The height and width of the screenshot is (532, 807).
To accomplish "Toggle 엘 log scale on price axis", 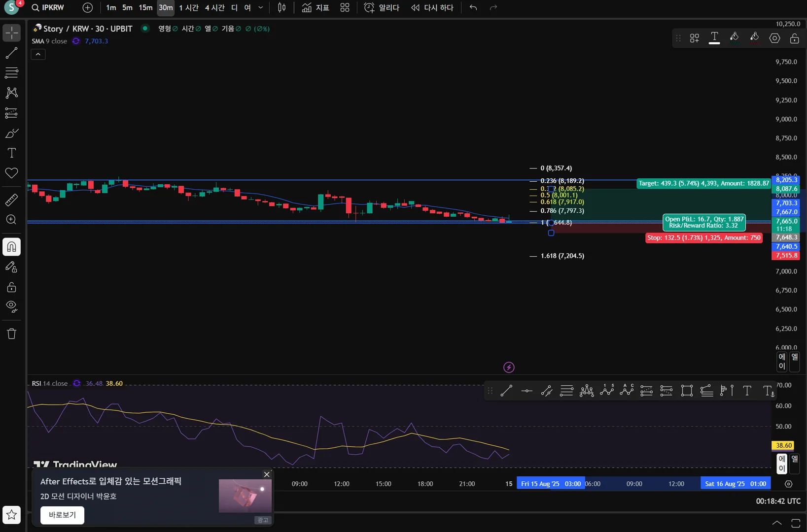I will pyautogui.click(x=795, y=362).
